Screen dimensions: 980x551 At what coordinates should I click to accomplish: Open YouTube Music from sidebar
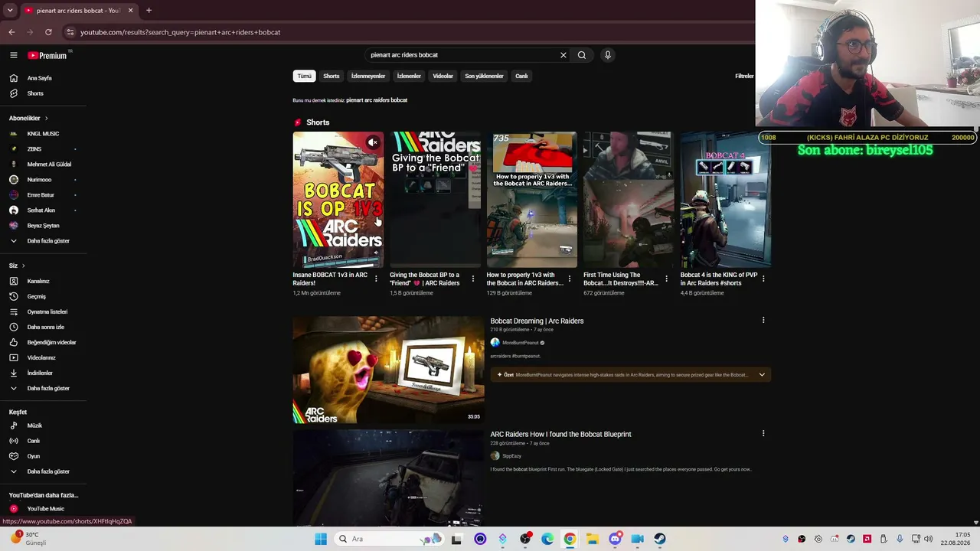45,509
